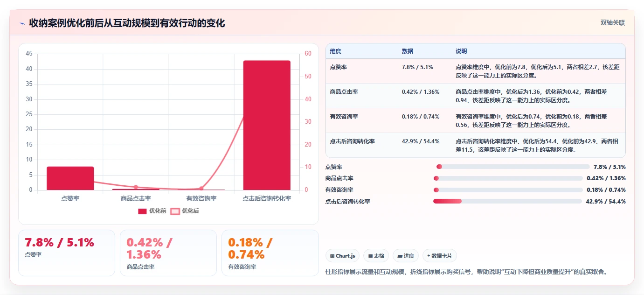Click the 有效咨询率 progress bar
The width and height of the screenshot is (644, 295).
tap(508, 190)
